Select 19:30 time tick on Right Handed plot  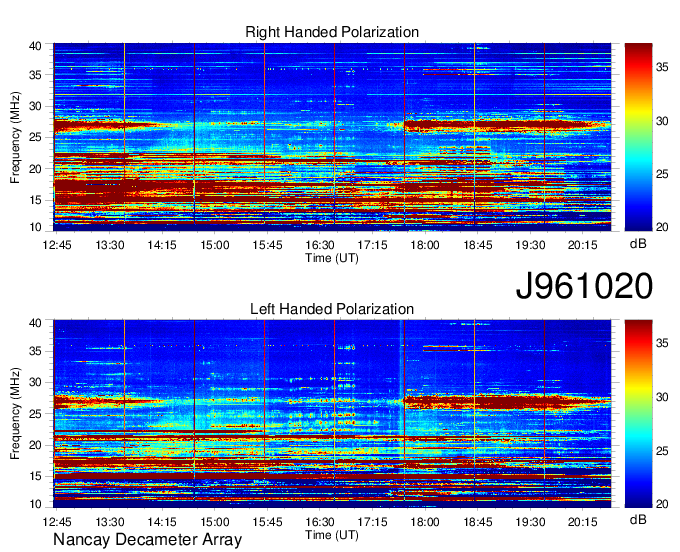tap(530, 245)
